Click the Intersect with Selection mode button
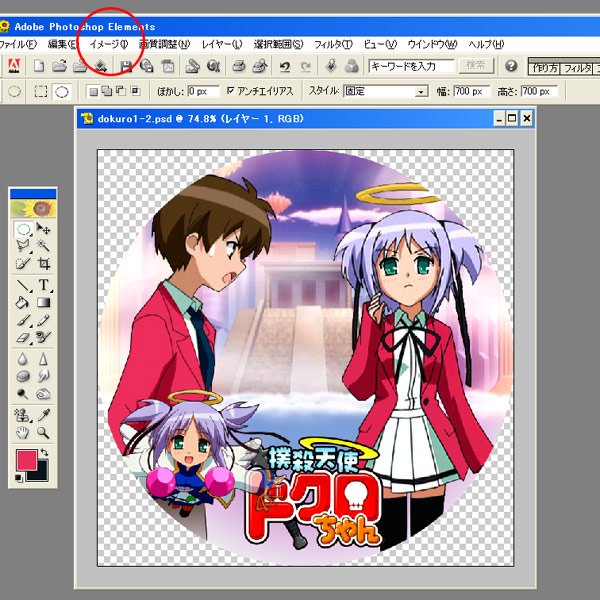This screenshot has width=600, height=600. point(135,91)
